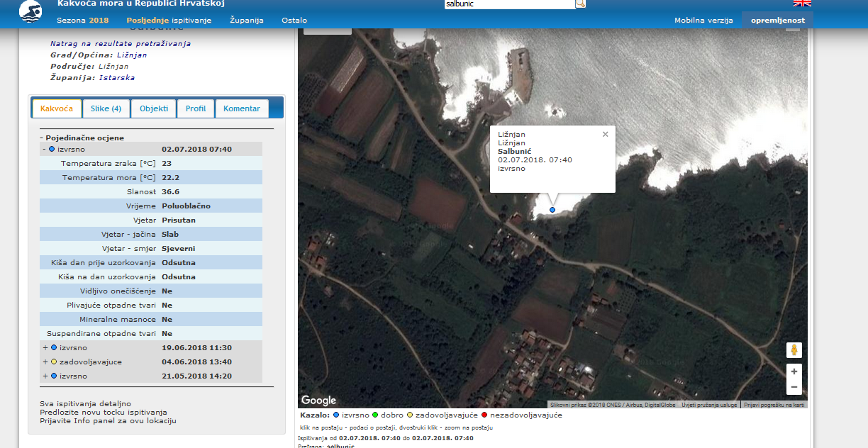The width and height of the screenshot is (868, 448).
Task: Open the Županija menu item
Action: 246,20
